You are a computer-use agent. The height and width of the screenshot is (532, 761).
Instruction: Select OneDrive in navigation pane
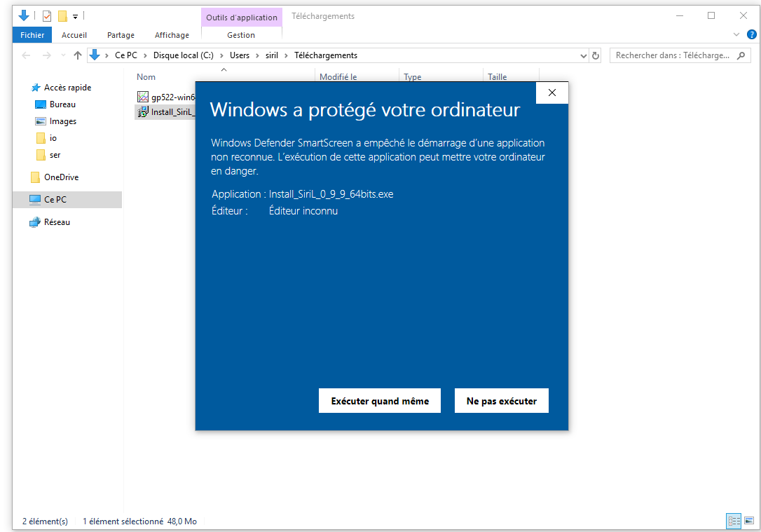(x=61, y=177)
